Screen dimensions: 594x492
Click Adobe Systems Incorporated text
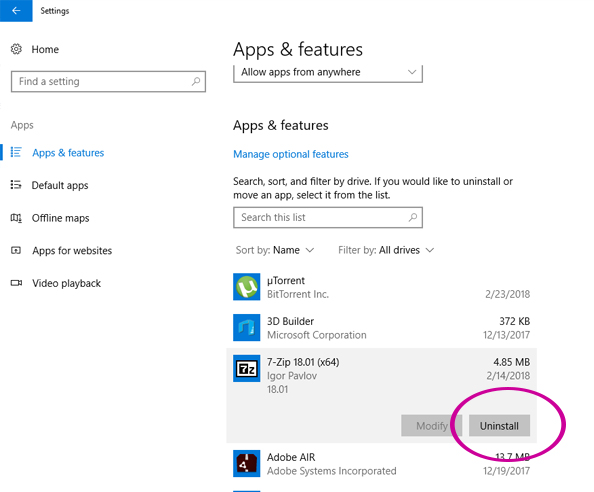331,471
